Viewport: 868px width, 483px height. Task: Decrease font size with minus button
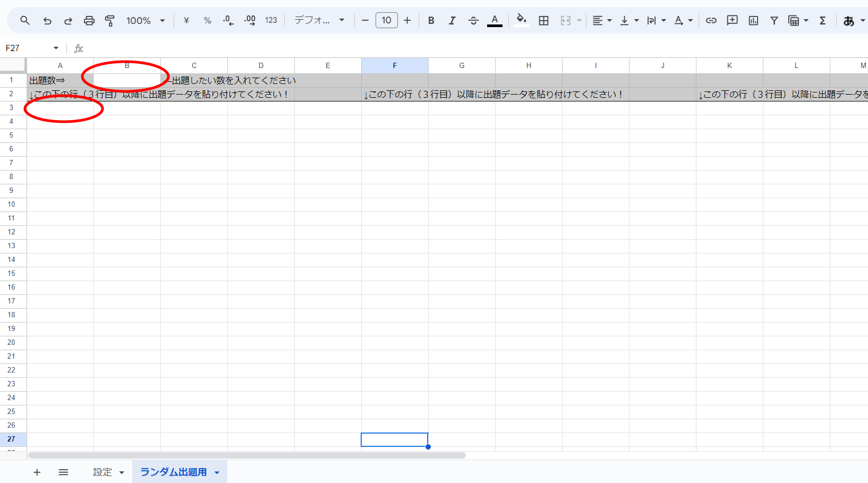365,20
